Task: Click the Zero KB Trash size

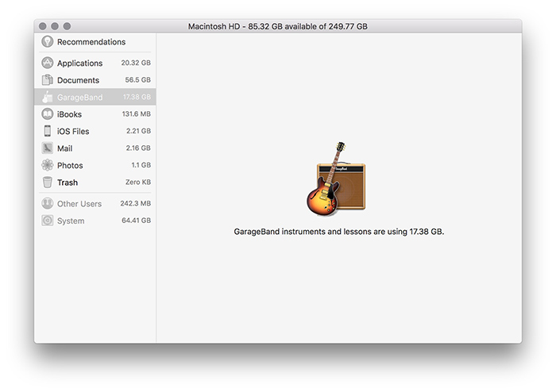Action: tap(138, 182)
